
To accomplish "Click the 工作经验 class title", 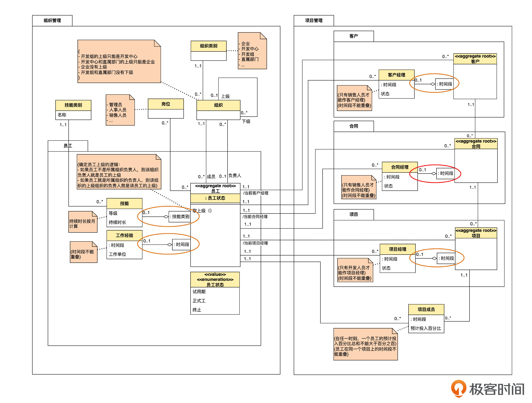I will (124, 235).
